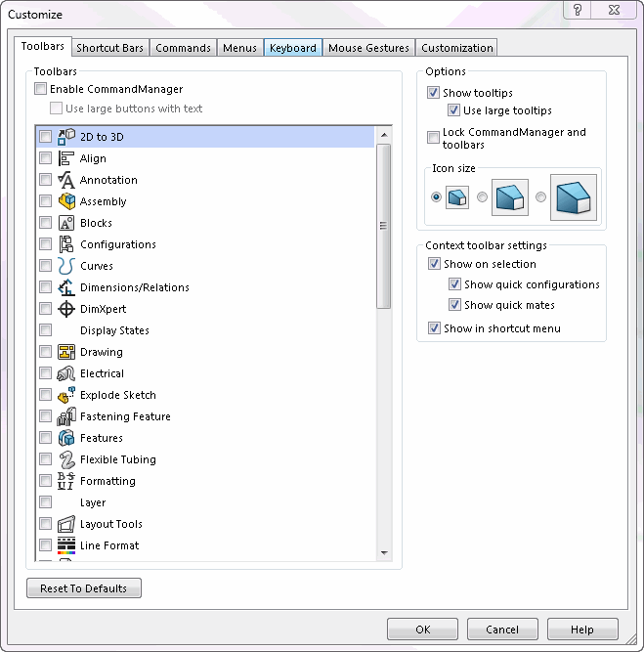Check Lock CommandManager and toolbars
This screenshot has height=652, width=644.
(x=433, y=137)
